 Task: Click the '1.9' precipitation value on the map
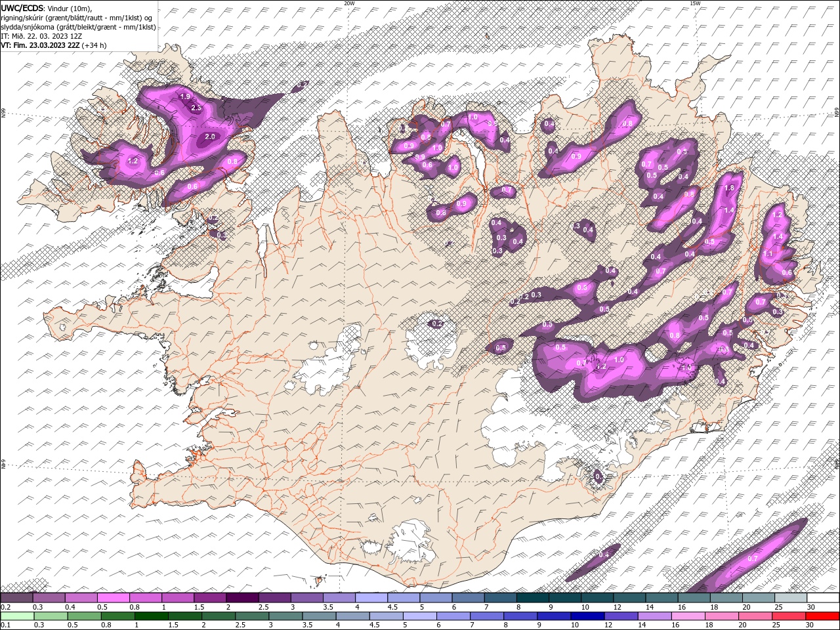pyautogui.click(x=184, y=97)
